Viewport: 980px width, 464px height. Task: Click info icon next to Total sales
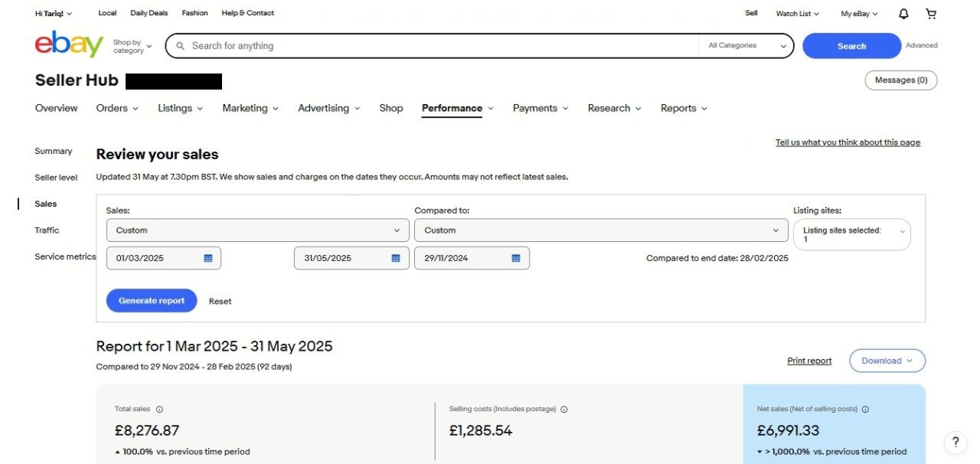coord(159,410)
